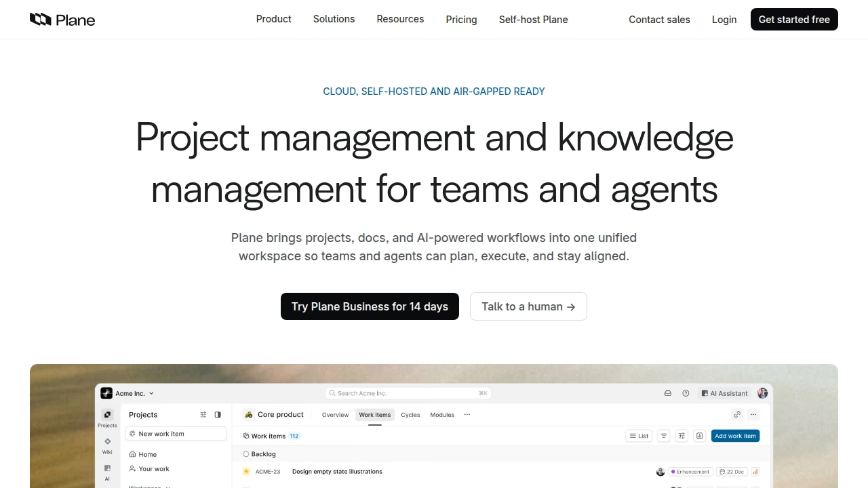
Task: Go to the Pricing page
Action: coord(461,20)
